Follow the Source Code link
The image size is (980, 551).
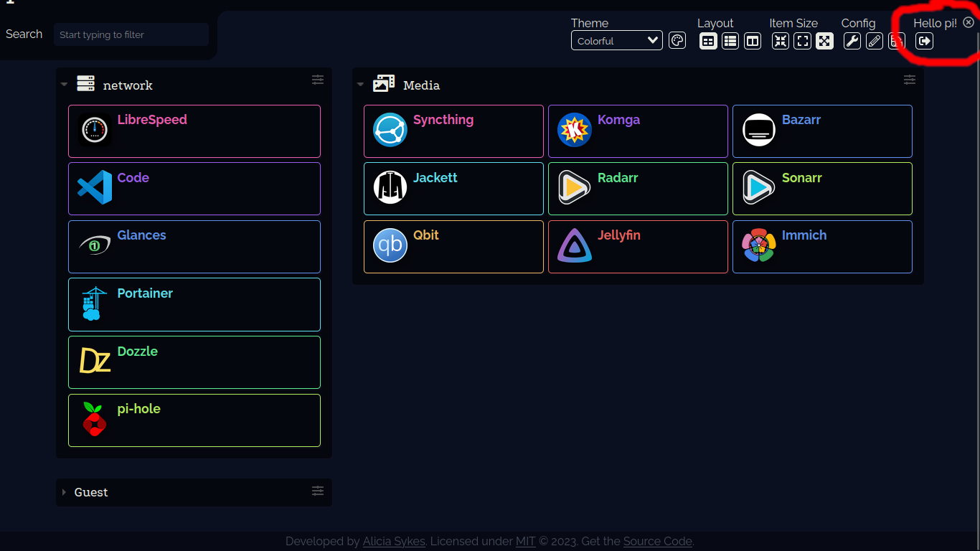pyautogui.click(x=657, y=542)
